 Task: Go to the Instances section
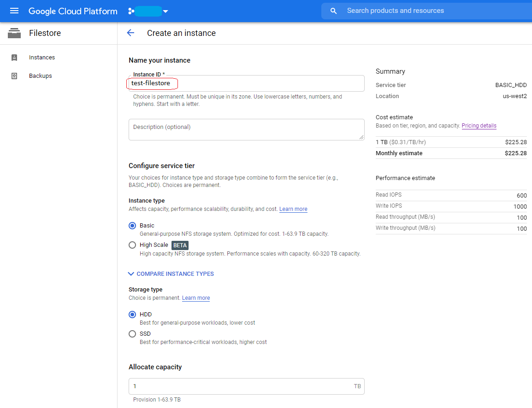[x=41, y=57]
